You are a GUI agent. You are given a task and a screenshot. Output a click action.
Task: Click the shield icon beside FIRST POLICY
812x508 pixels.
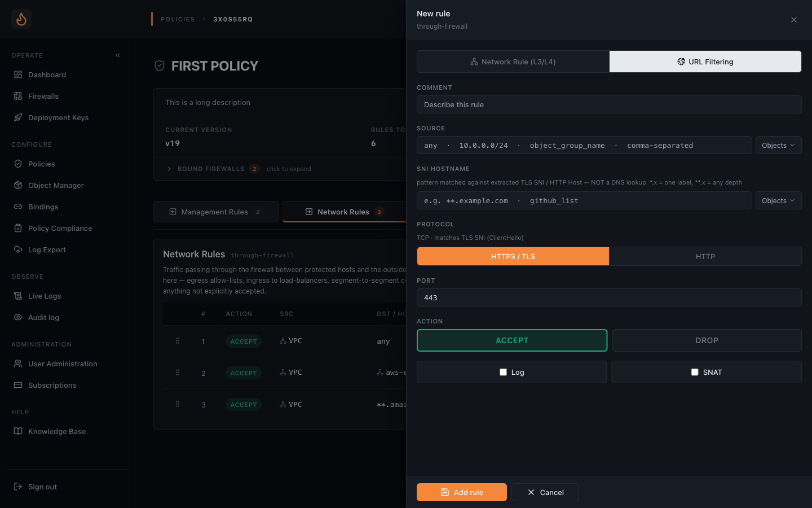(x=160, y=66)
